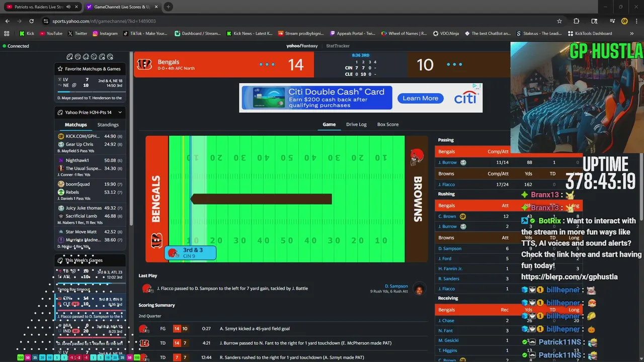The height and width of the screenshot is (362, 644).
Task: Open the YouTube bookmark
Action: (51, 34)
